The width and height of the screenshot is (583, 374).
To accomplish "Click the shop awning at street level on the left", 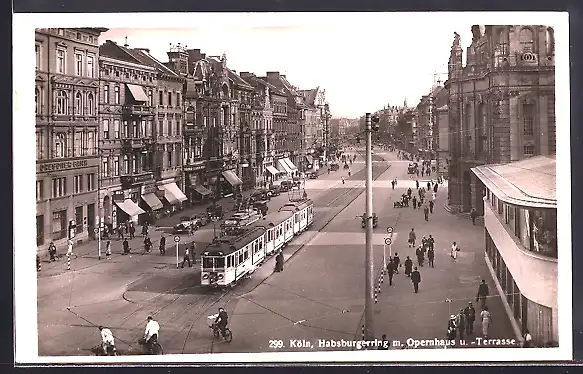I will point(129,207).
